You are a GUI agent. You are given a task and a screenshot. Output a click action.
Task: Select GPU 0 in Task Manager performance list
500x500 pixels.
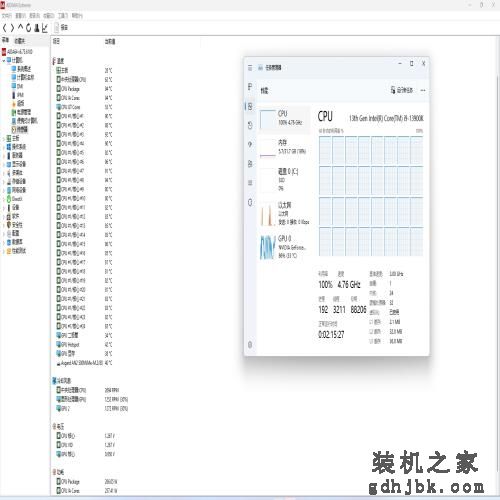click(284, 247)
